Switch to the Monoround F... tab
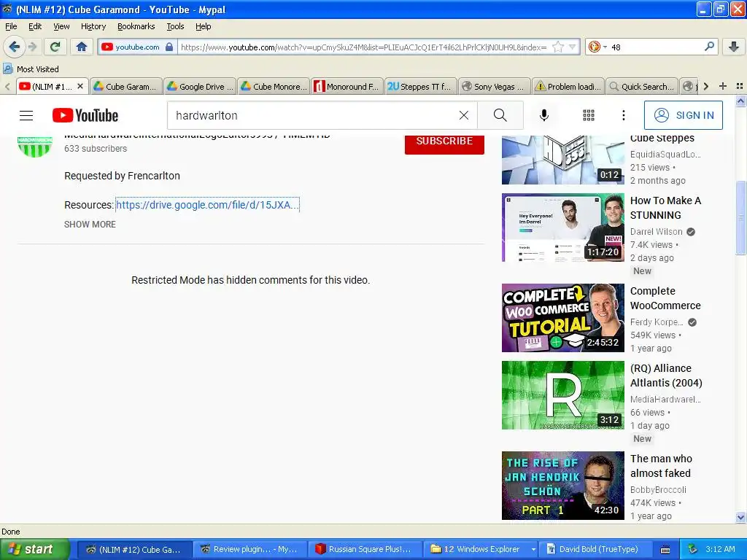Screen dimensions: 747x560 point(348,86)
